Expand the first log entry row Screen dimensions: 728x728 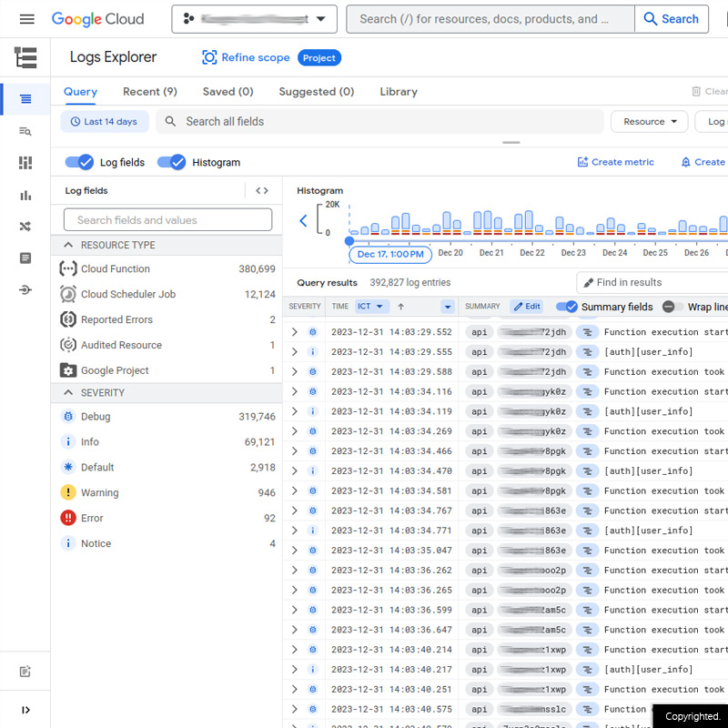pos(294,332)
